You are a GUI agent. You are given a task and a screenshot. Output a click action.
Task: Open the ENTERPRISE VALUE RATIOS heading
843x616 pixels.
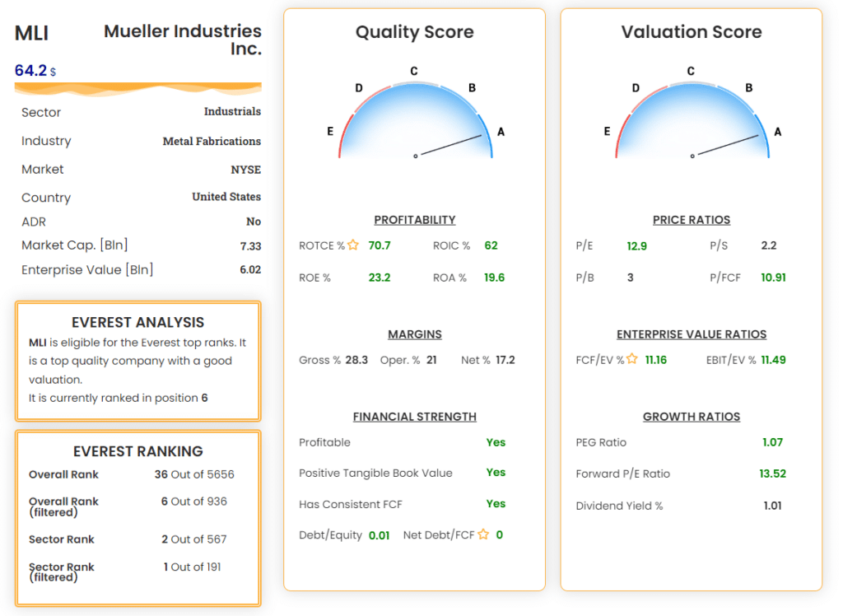coord(692,334)
